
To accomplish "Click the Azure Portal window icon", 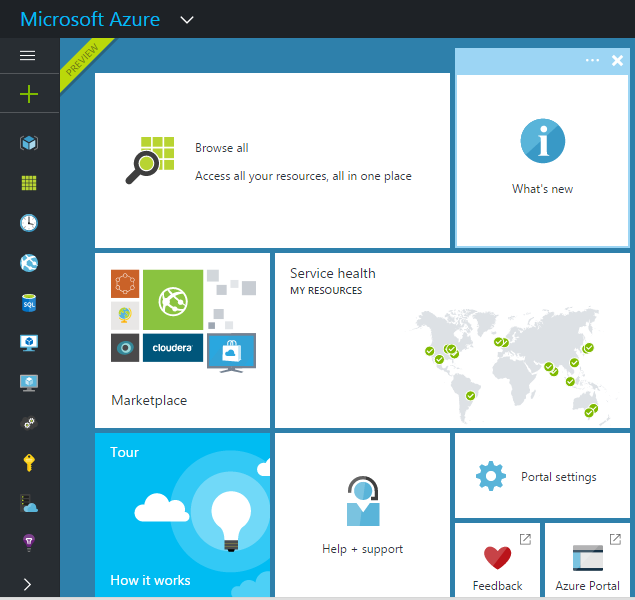I will (588, 557).
